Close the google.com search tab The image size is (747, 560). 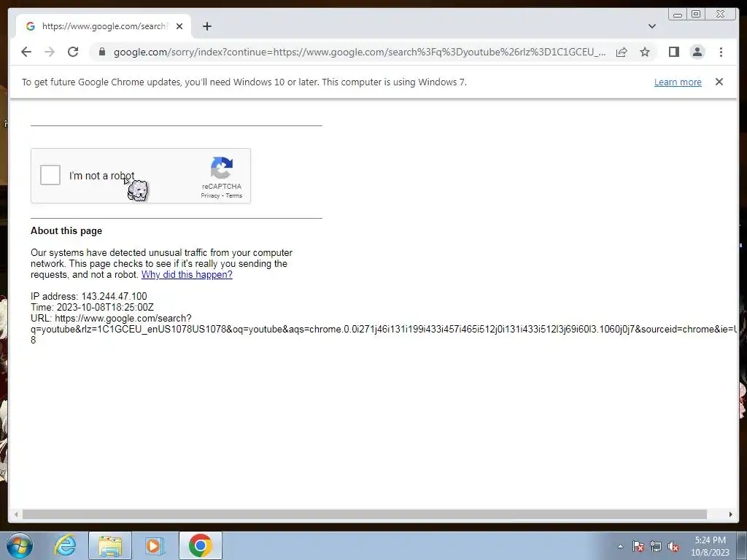coord(179,26)
